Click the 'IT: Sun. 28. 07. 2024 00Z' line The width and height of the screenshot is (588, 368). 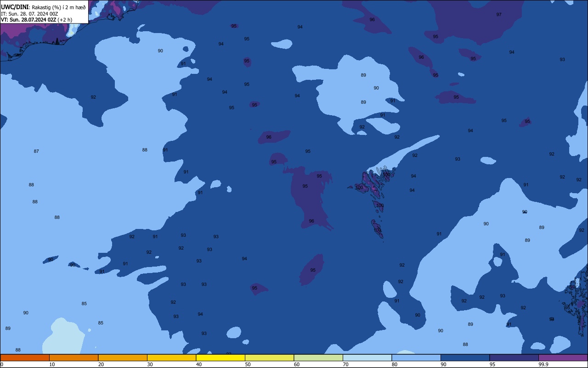(29, 14)
